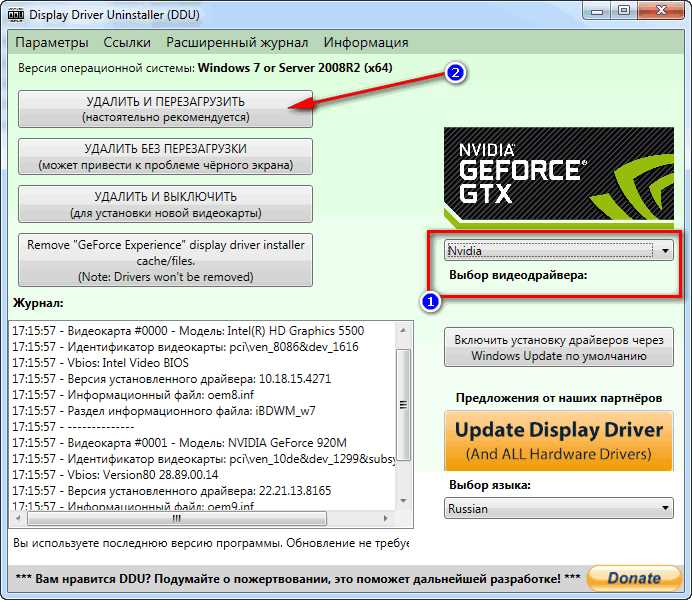
Task: Minimize the DDU window
Action: [597, 11]
